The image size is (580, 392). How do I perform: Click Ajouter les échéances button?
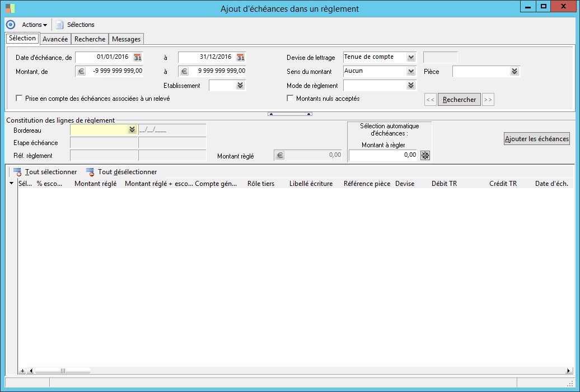(x=536, y=139)
